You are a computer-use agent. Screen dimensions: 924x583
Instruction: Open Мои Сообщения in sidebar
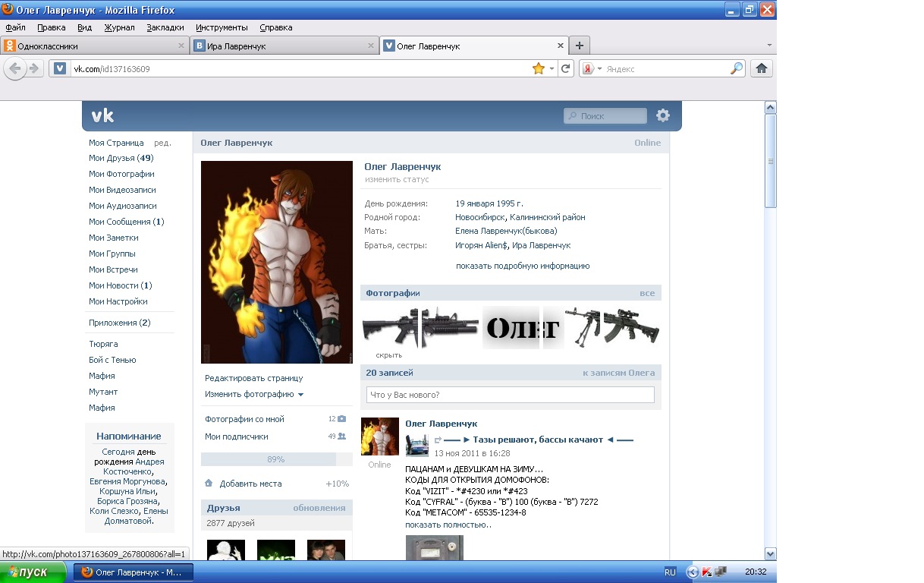126,222
